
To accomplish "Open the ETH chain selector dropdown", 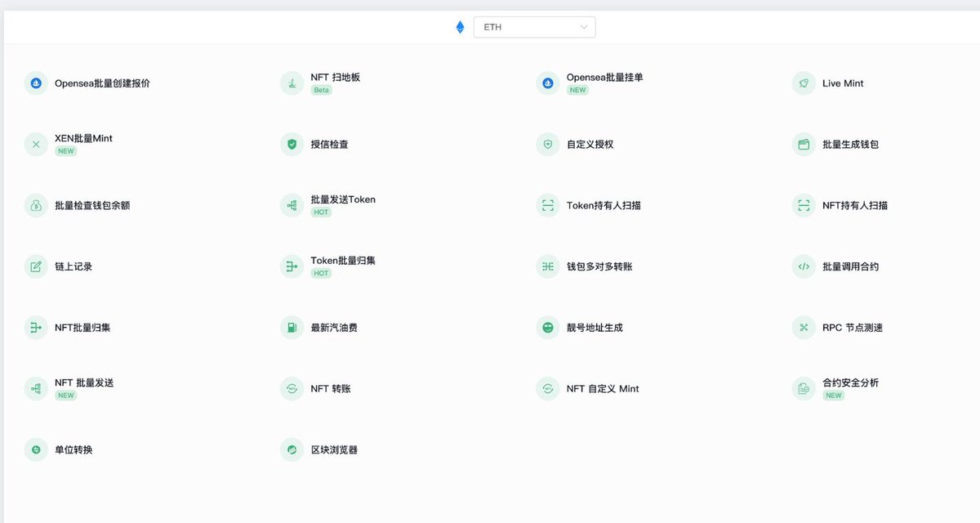I will click(535, 26).
